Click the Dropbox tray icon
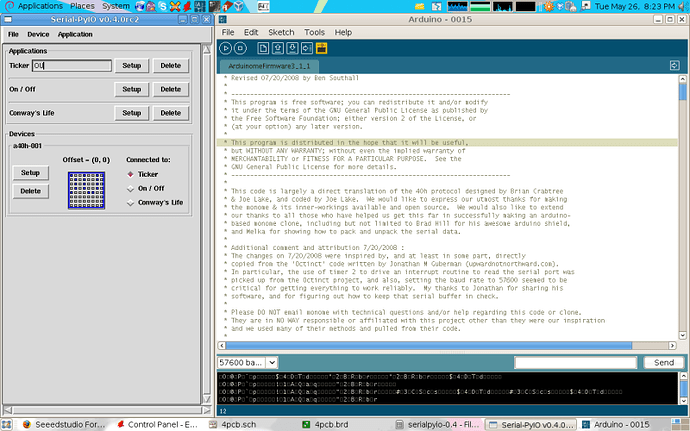This screenshot has height=431, width=690. [x=560, y=6]
